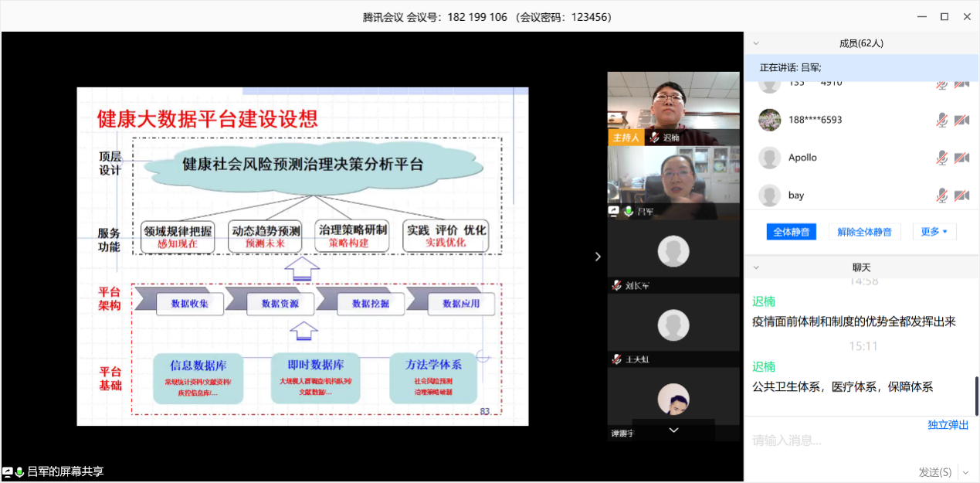Click muted mic icon on 刘长军's video tile
Image resolution: width=980 pixels, height=483 pixels.
[616, 285]
